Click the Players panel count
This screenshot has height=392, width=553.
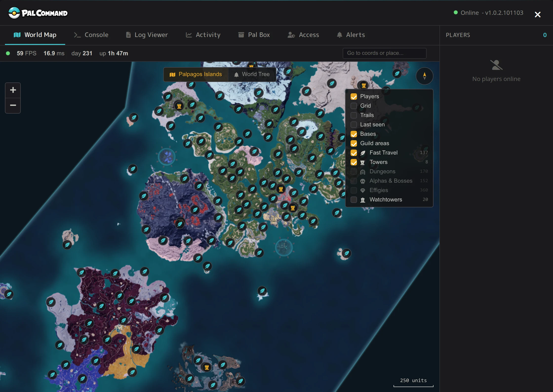pyautogui.click(x=545, y=35)
